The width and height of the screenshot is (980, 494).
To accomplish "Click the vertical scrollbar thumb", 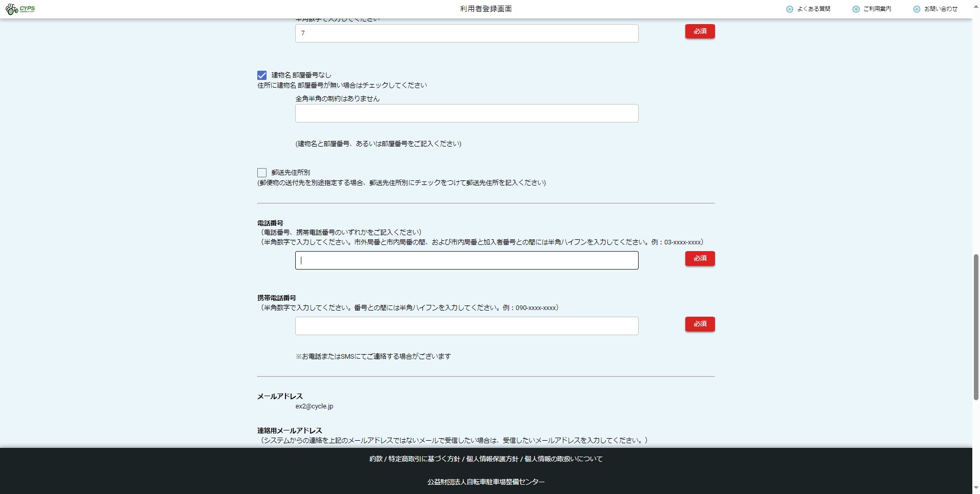I will coord(976,327).
